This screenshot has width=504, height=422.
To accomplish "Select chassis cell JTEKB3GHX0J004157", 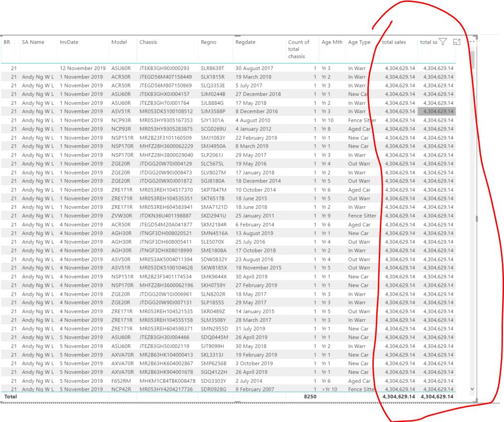I will (164, 94).
